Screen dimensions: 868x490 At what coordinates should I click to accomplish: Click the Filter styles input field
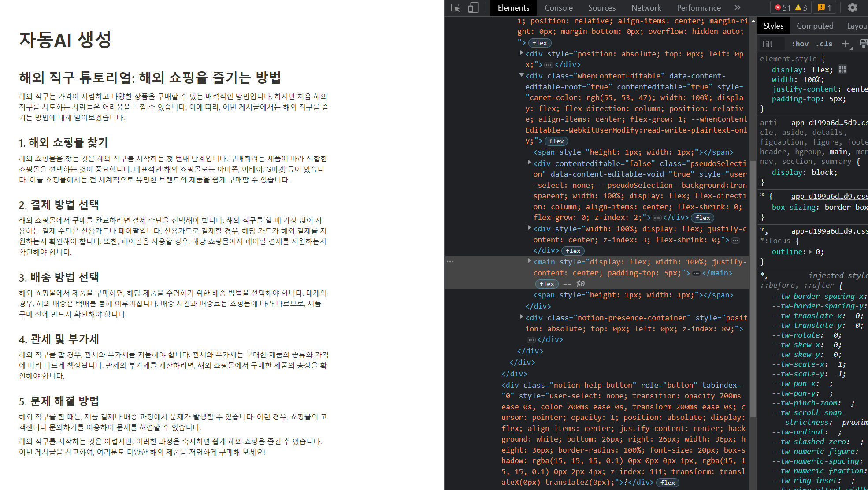pos(771,44)
